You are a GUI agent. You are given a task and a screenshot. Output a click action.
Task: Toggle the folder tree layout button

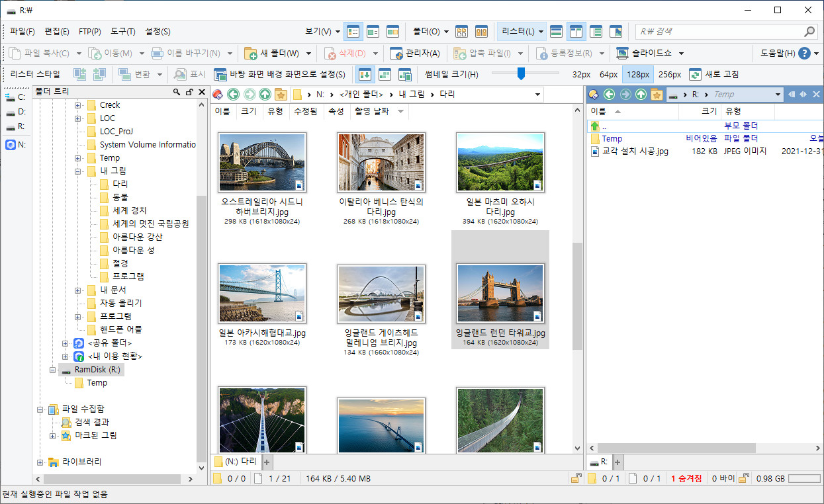[x=596, y=31]
